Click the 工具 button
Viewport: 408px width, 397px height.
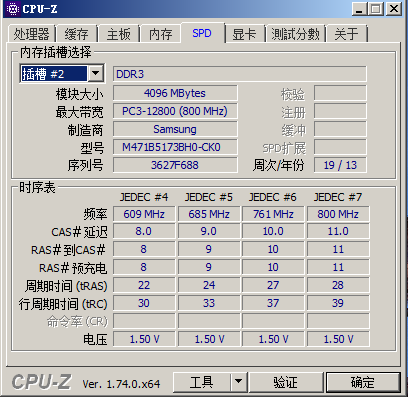(x=202, y=382)
